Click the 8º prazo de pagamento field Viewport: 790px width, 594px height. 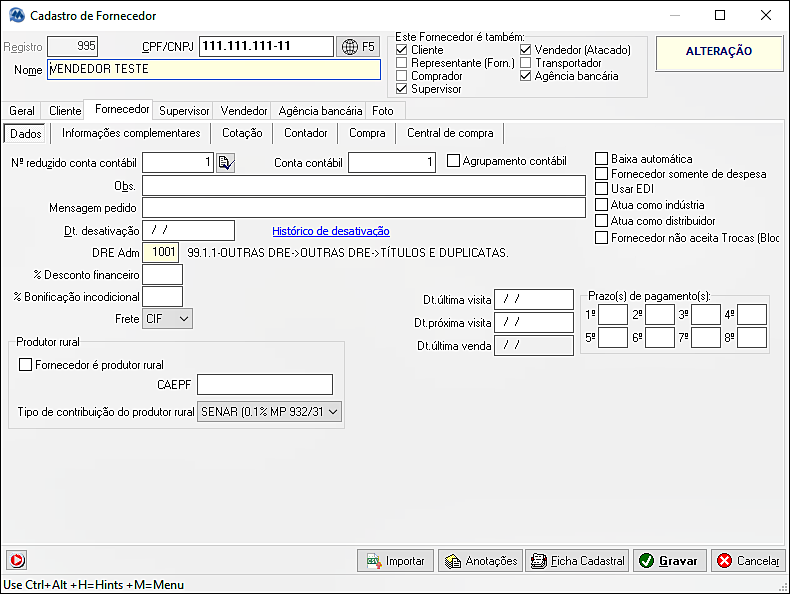pos(752,338)
